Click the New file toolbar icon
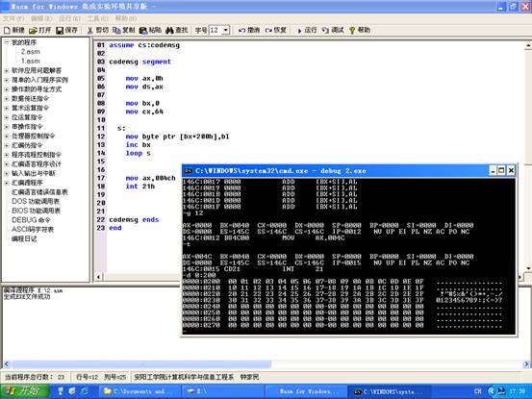This screenshot has width=532, height=399. (7, 30)
